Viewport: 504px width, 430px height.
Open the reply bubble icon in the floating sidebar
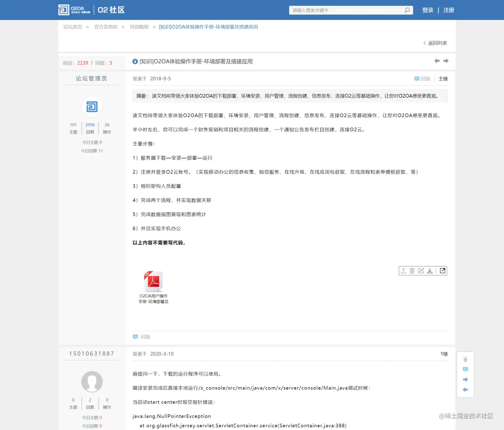click(465, 369)
